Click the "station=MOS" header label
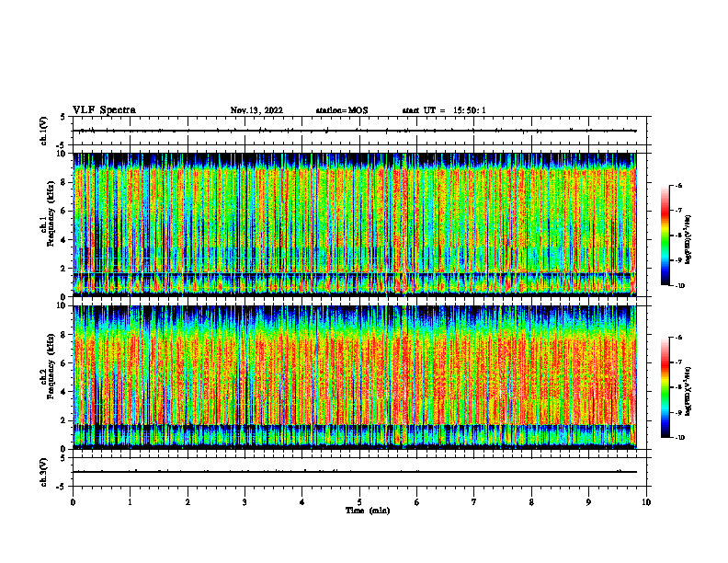The height and width of the screenshot is (563, 728). click(342, 110)
